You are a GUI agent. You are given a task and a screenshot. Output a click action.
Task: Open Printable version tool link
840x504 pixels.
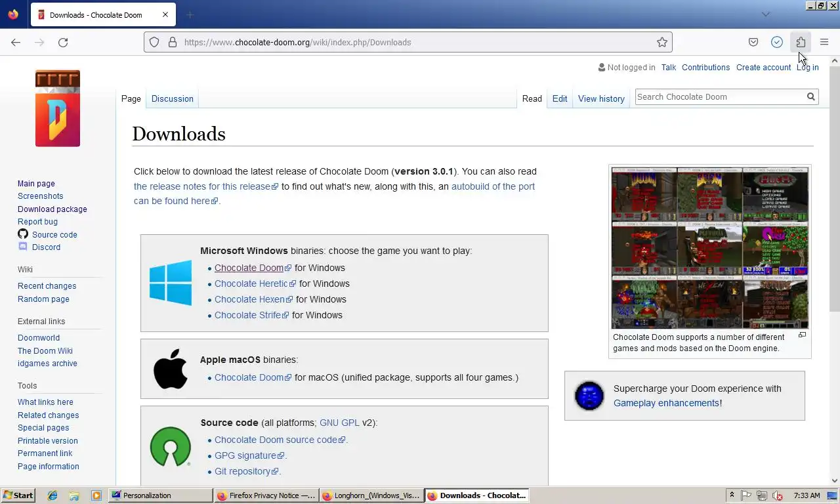48,441
